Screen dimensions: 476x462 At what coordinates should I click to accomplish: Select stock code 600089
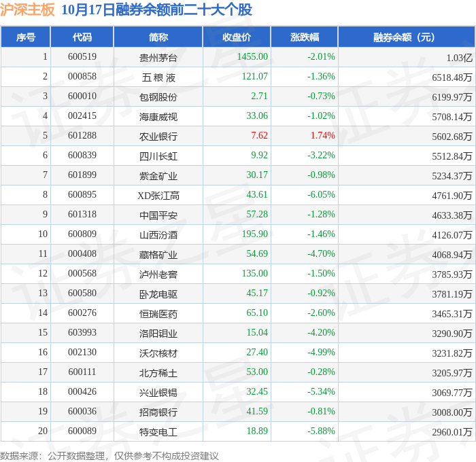point(82,431)
